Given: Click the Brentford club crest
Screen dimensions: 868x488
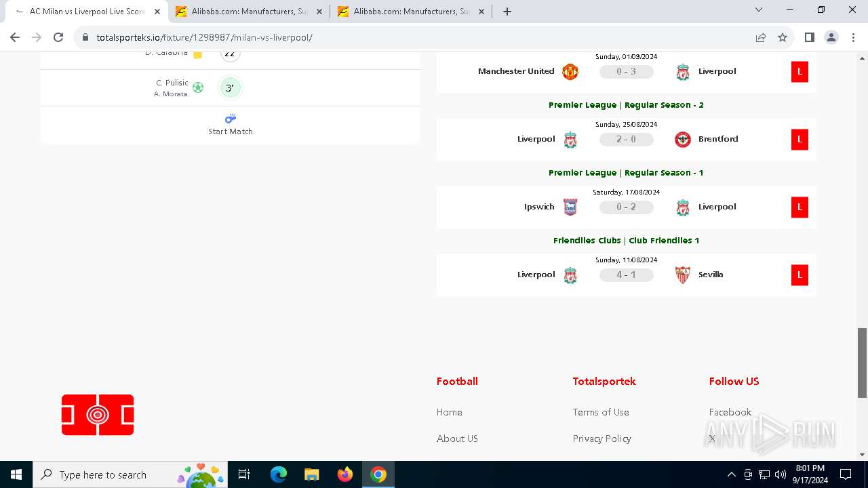Looking at the screenshot, I should pos(683,139).
